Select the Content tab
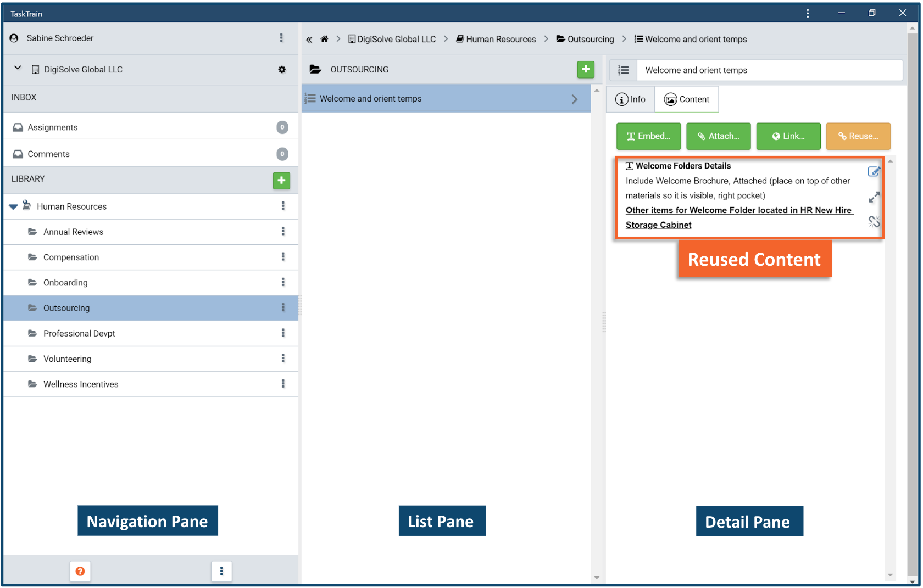 687,99
